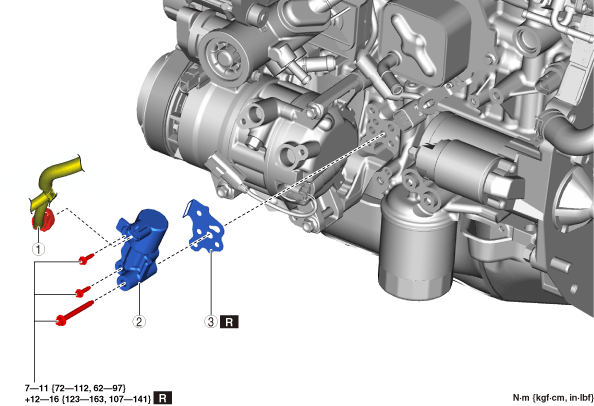Screen dimensions: 594x406
Task: Click callout number 1 circle
Action: [x=38, y=249]
